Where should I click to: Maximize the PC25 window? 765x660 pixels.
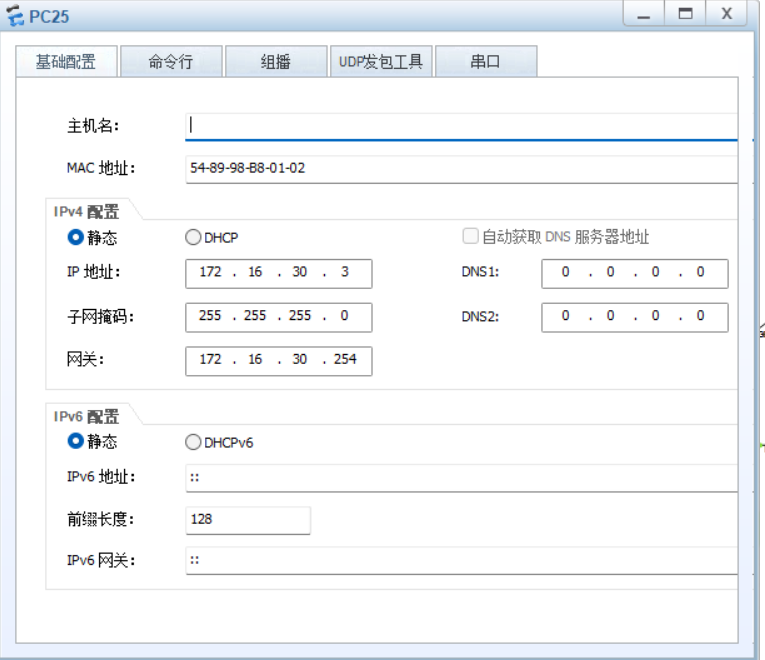click(685, 14)
